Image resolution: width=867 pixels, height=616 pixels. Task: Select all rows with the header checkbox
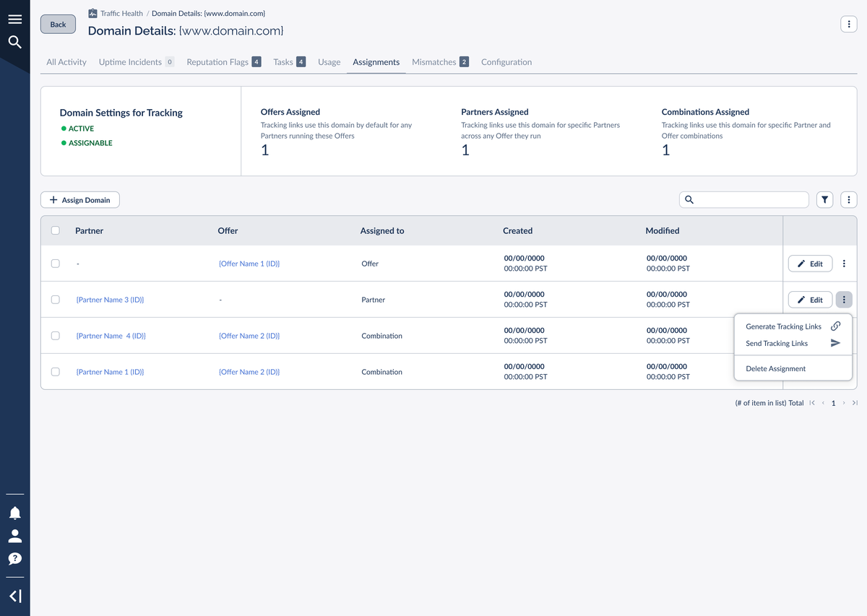click(x=56, y=231)
